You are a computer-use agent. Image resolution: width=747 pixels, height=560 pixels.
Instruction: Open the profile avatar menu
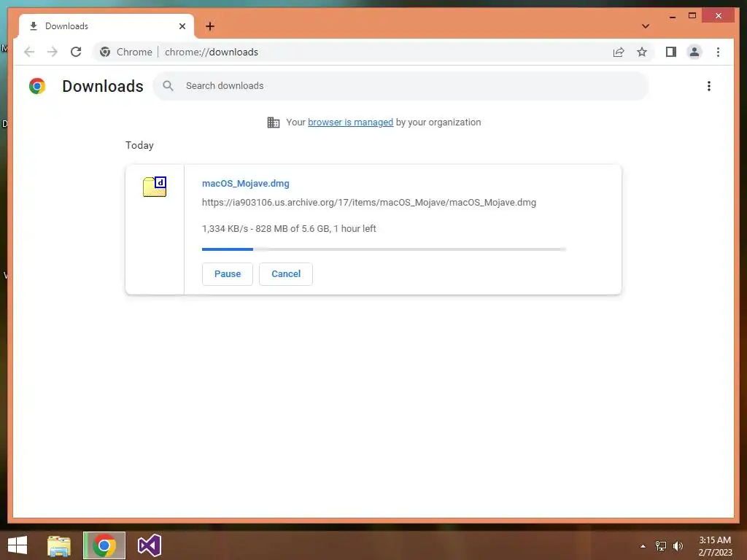694,52
